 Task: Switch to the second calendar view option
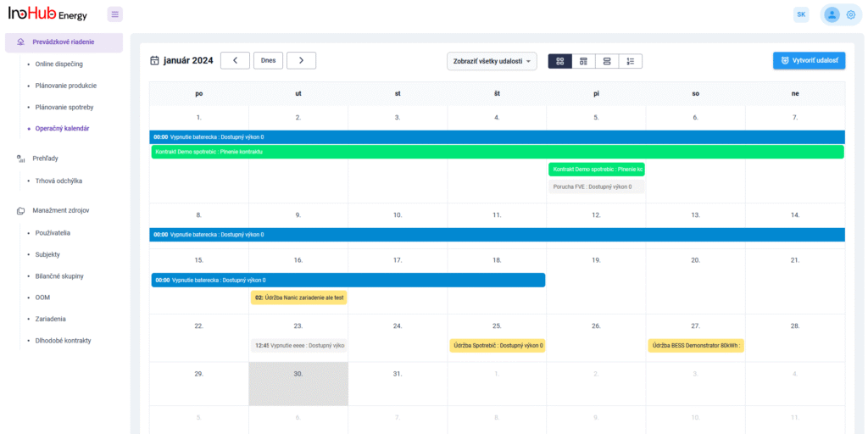pyautogui.click(x=583, y=61)
